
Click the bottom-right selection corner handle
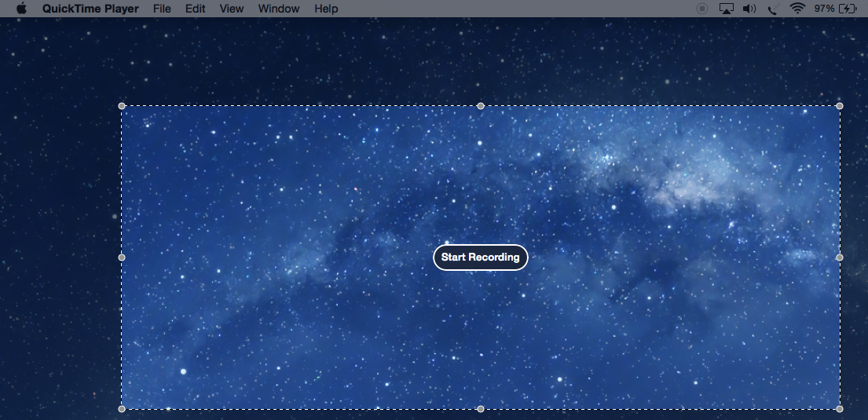point(840,409)
